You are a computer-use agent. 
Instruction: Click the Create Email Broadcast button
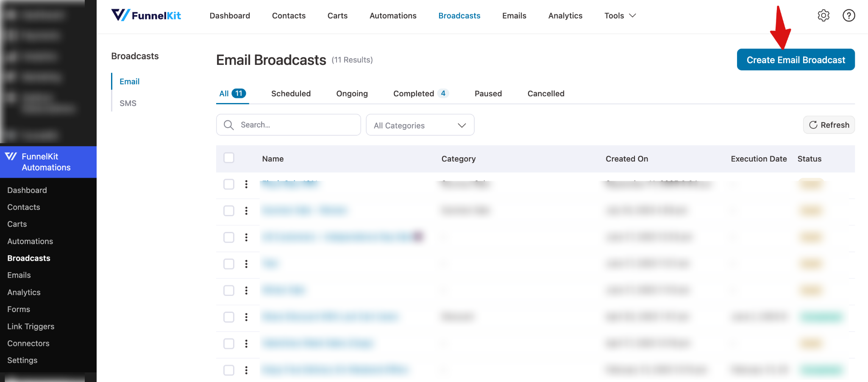click(796, 60)
